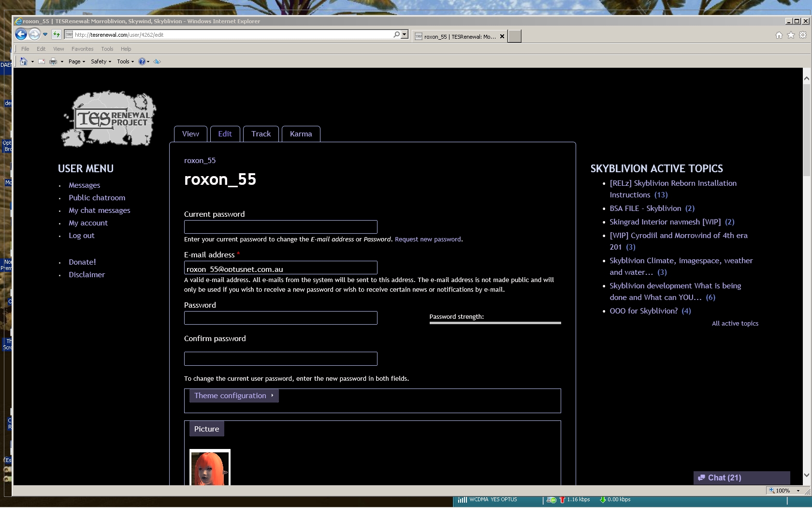Expand the Help icon dropdown arrow

coord(148,62)
